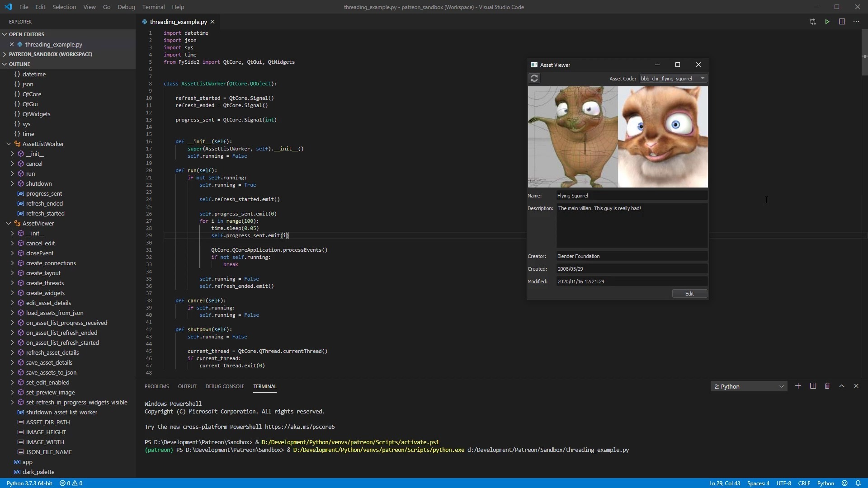Switch to the PROBLEMS tab
This screenshot has height=488, width=868.
click(156, 386)
